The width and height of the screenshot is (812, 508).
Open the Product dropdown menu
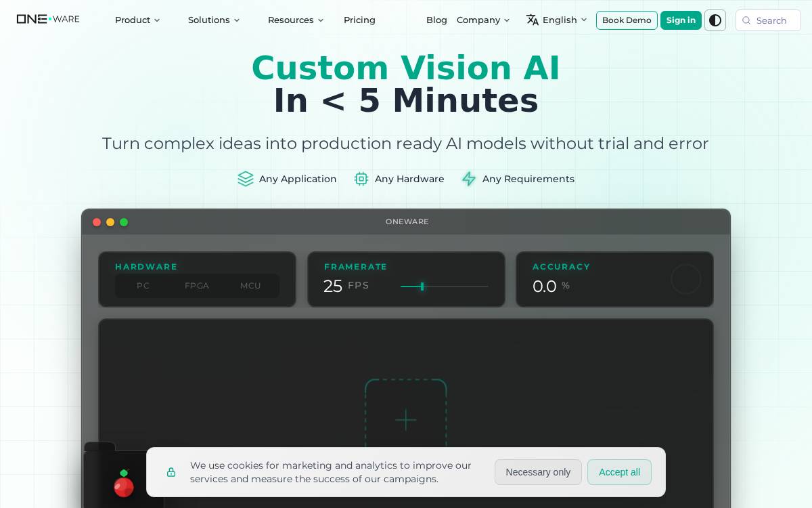pos(137,20)
